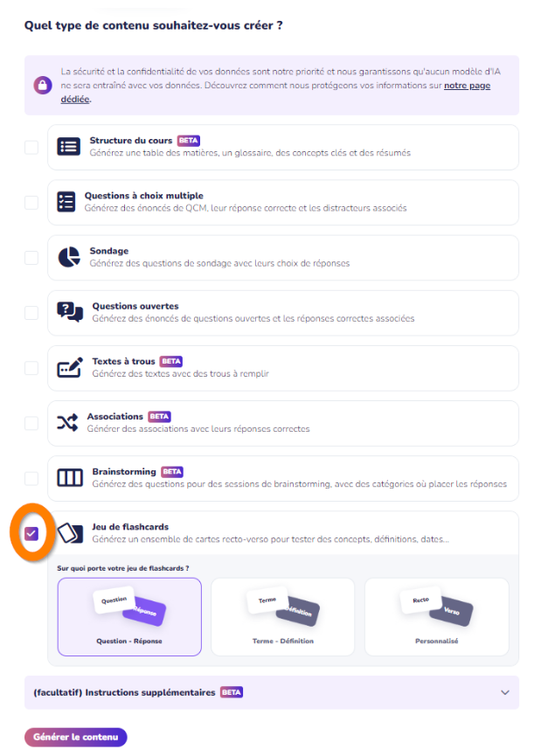Uncheck the Jeu de flashcards checkbox
This screenshot has width=548, height=756.
click(x=31, y=533)
